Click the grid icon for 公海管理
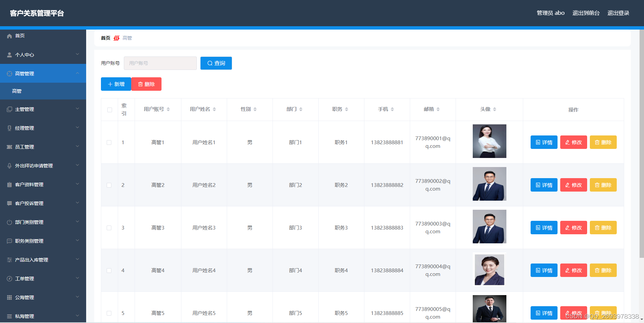644x323 pixels. click(x=9, y=297)
